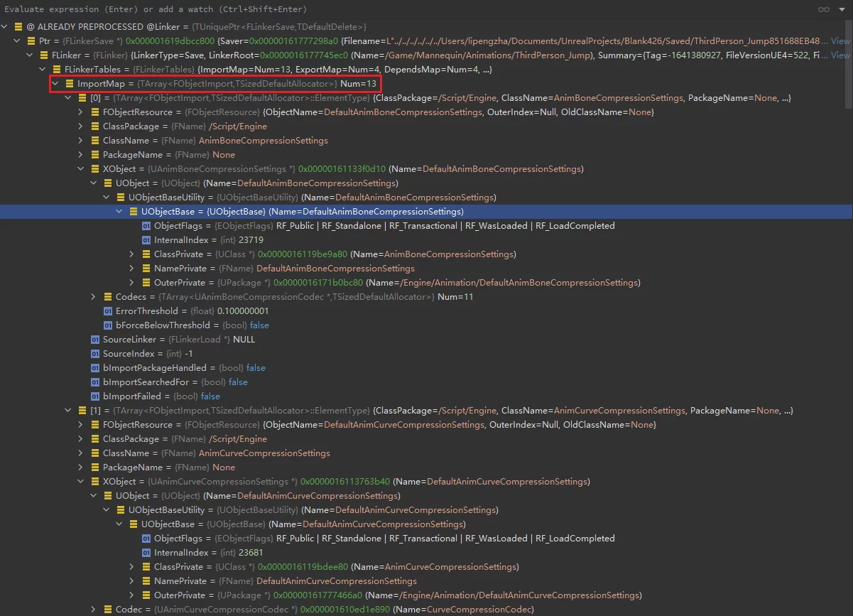Expand the Codec CurveCompressionCodec node

(94, 610)
